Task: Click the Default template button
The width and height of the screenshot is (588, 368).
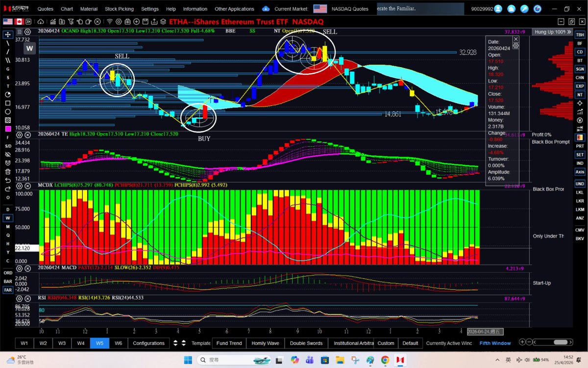Action: pos(410,343)
